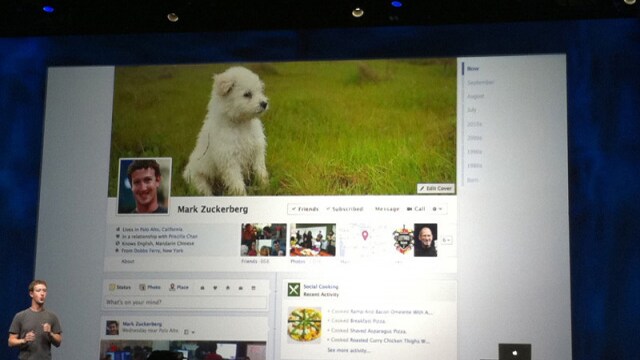The height and width of the screenshot is (360, 640).
Task: Click the video camera Call icon
Action: tap(409, 209)
